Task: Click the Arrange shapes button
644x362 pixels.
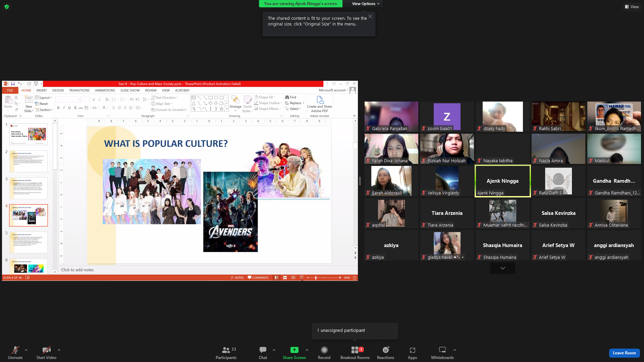Action: click(235, 104)
